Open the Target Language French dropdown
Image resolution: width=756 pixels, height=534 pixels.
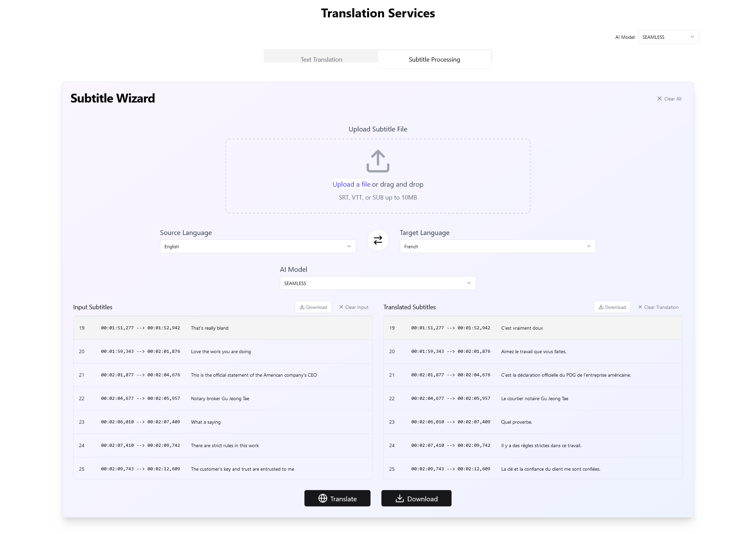coord(498,246)
